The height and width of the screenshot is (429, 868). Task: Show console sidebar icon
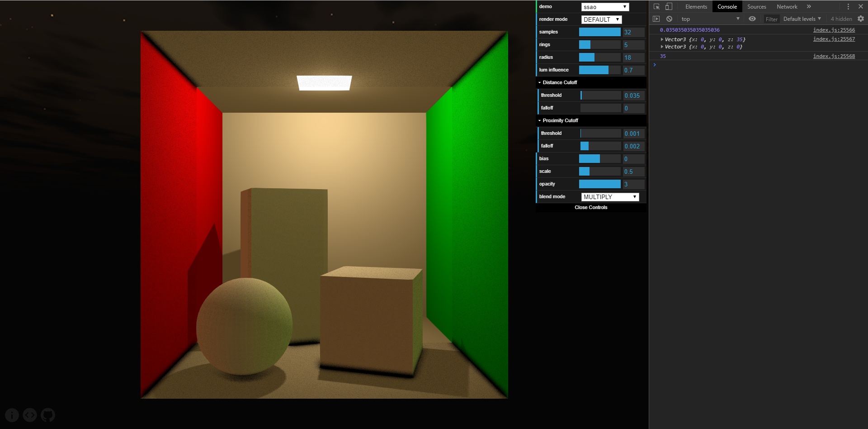656,19
